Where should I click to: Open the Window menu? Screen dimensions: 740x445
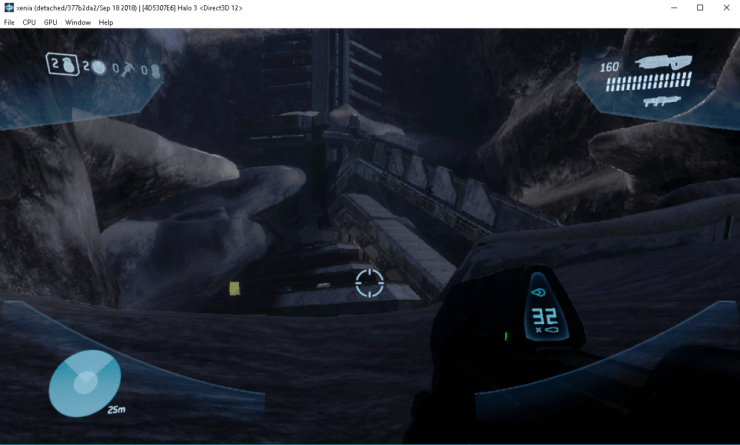pyautogui.click(x=78, y=22)
